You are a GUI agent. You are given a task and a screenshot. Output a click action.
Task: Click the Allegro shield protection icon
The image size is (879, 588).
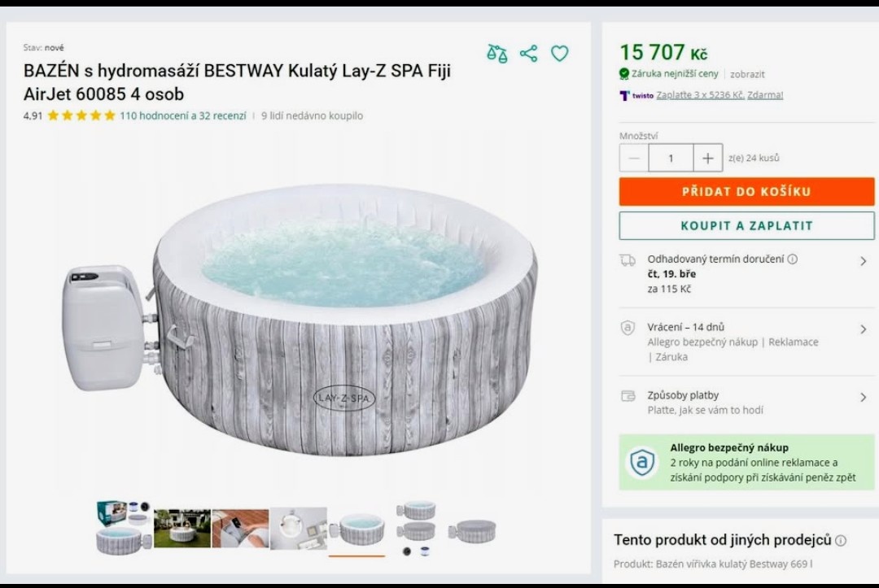642,462
